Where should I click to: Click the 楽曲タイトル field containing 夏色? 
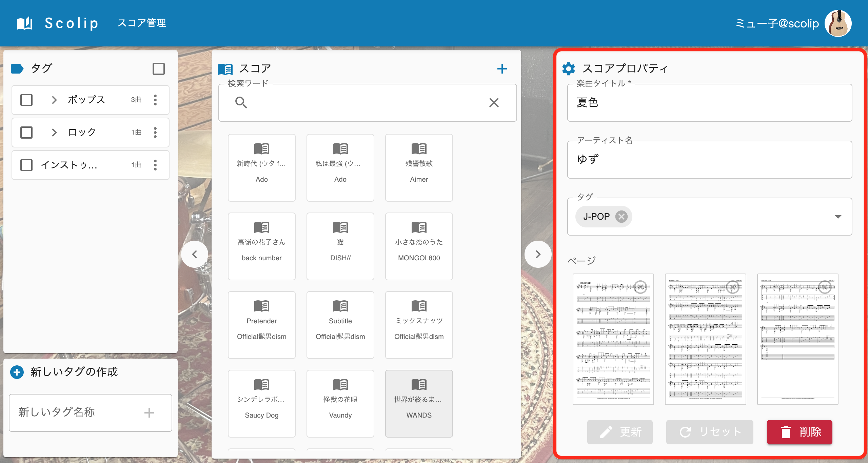click(710, 103)
